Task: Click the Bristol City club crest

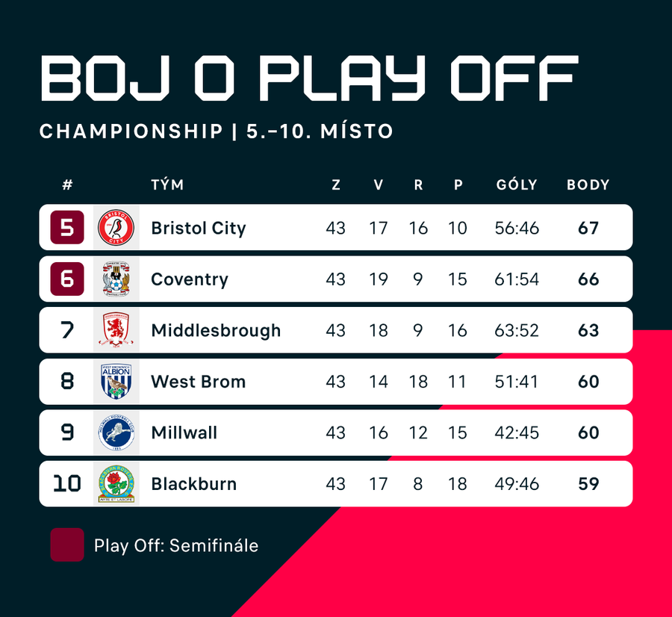Action: 116,228
